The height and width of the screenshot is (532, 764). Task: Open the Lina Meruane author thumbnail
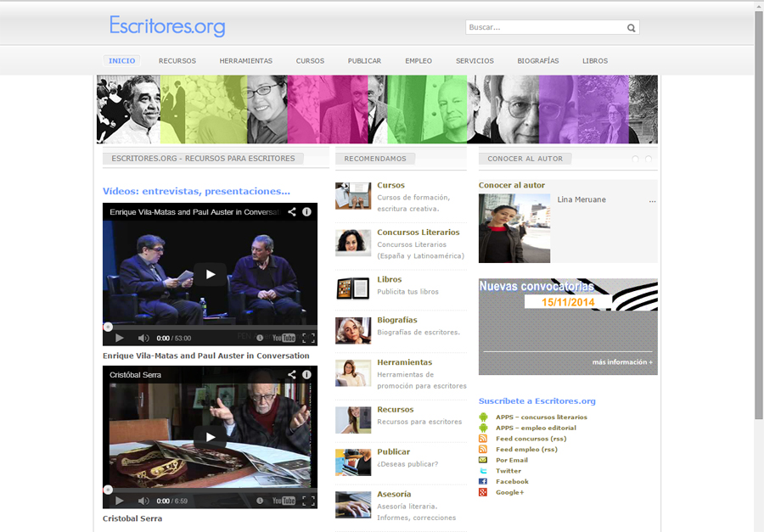pos(514,228)
